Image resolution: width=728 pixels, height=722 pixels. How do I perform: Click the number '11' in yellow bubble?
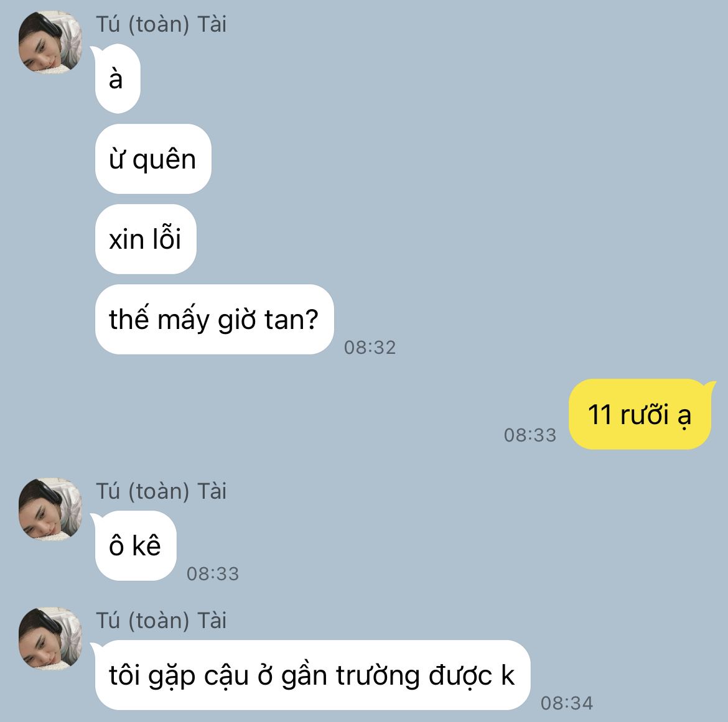(599, 414)
